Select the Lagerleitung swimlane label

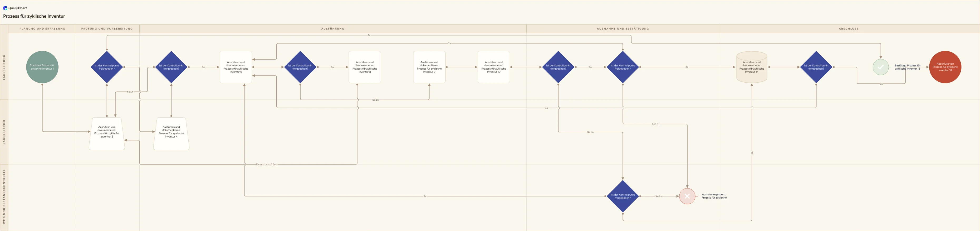coord(4,67)
